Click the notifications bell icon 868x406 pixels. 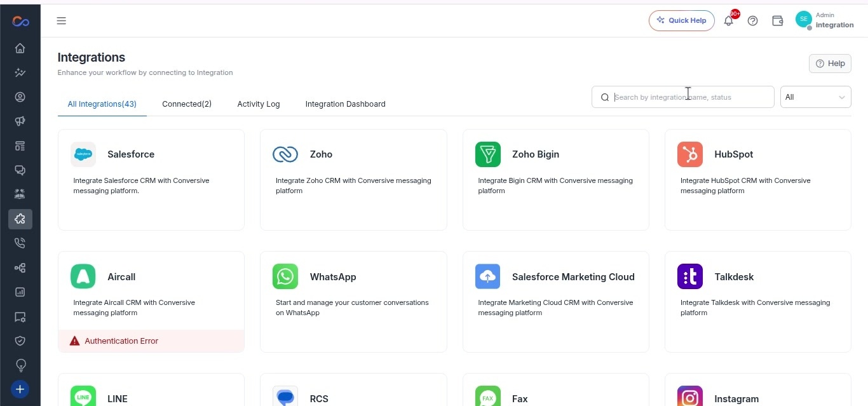(x=729, y=21)
